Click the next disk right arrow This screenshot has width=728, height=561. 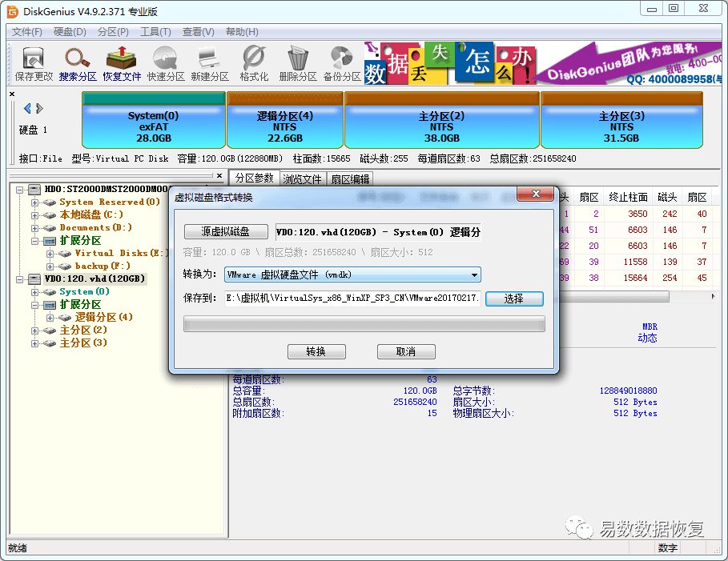click(39, 108)
